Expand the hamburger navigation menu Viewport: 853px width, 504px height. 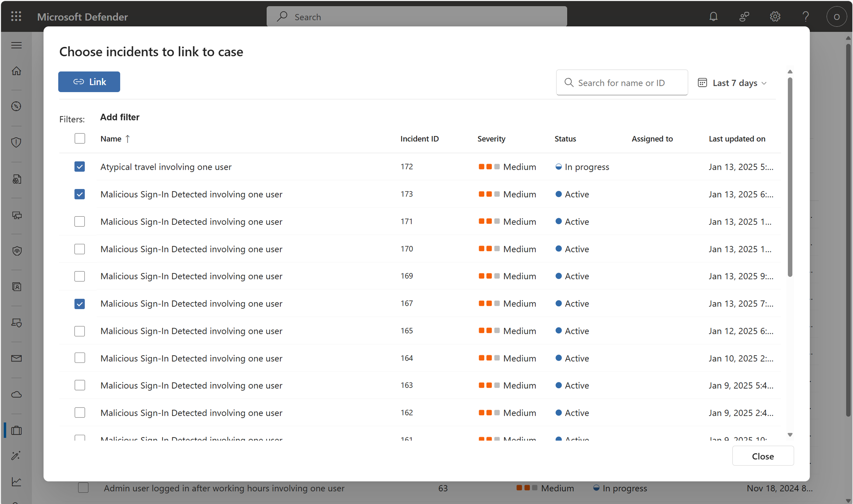17,45
